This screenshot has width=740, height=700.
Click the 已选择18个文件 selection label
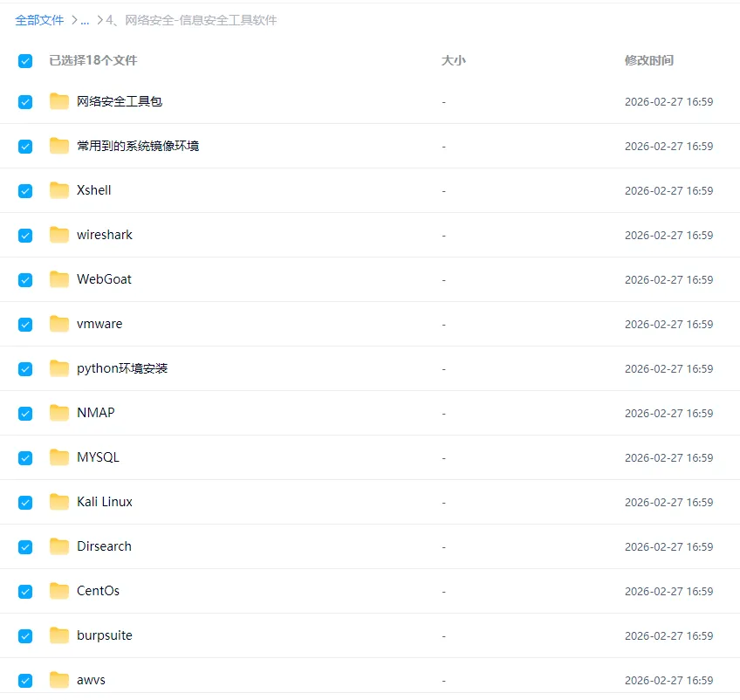click(93, 60)
